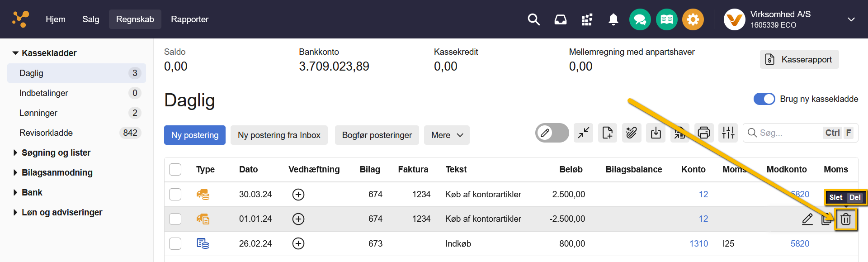Open the Virksomhed A/S account dropdown
The width and height of the screenshot is (868, 262).
[851, 19]
